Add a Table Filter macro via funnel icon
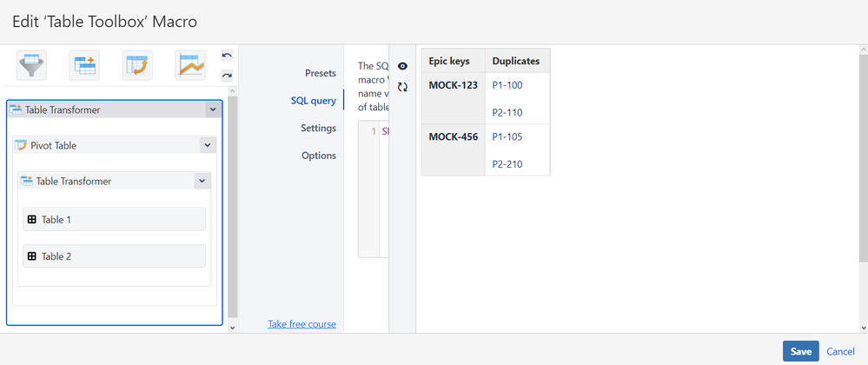 [31, 65]
